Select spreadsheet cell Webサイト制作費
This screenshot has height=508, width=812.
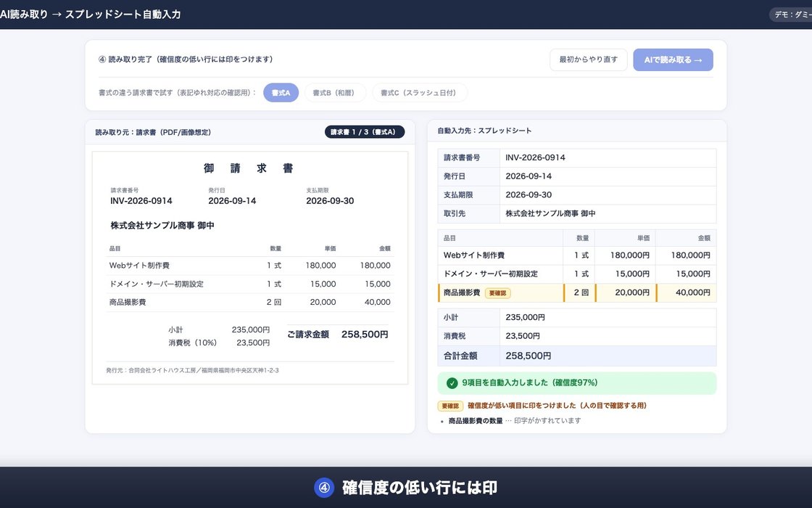pyautogui.click(x=500, y=255)
